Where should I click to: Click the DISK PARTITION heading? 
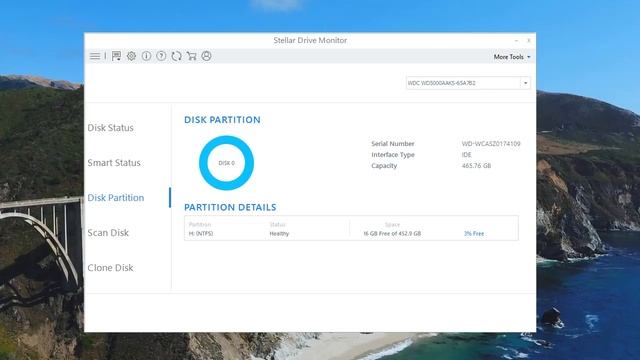[222, 120]
